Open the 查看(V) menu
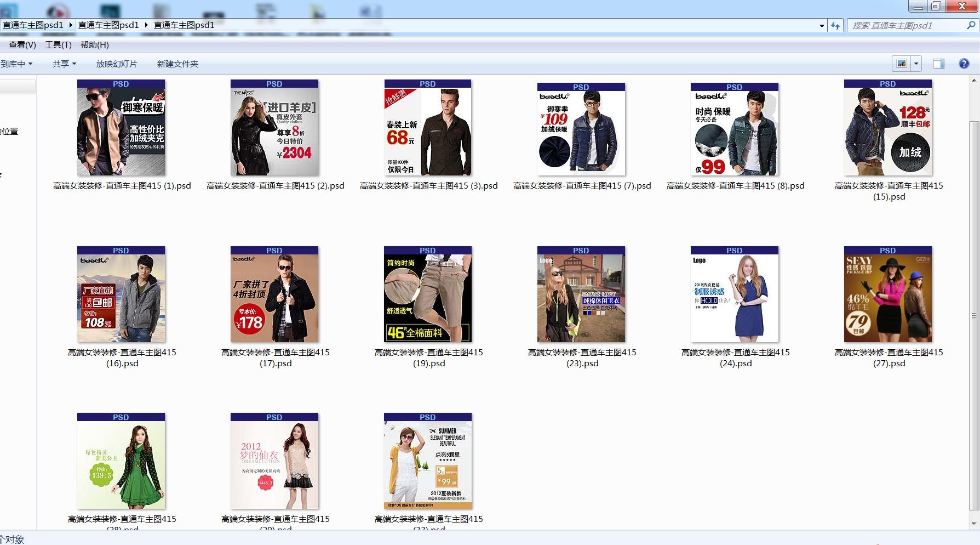980x545 pixels. coord(22,45)
